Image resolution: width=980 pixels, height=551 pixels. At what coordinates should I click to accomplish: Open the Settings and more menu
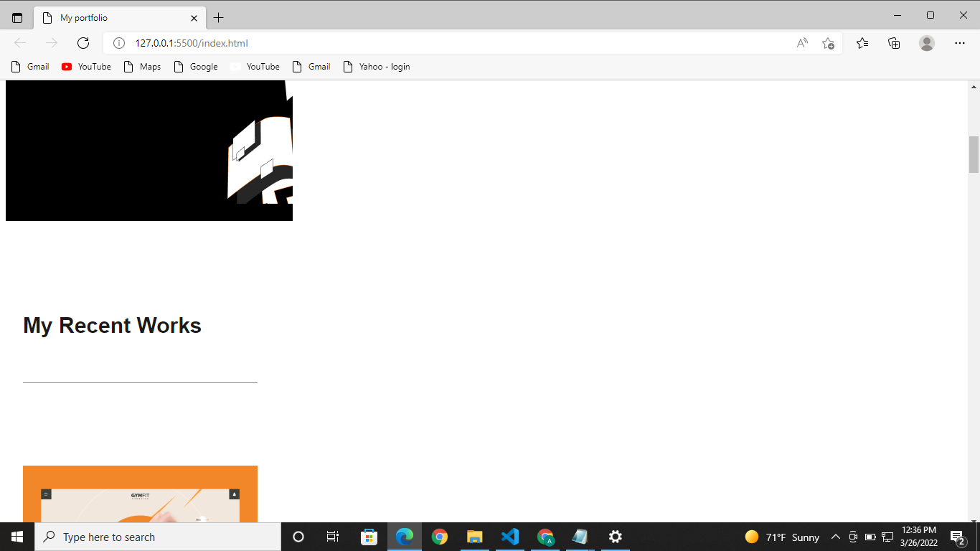(x=959, y=43)
